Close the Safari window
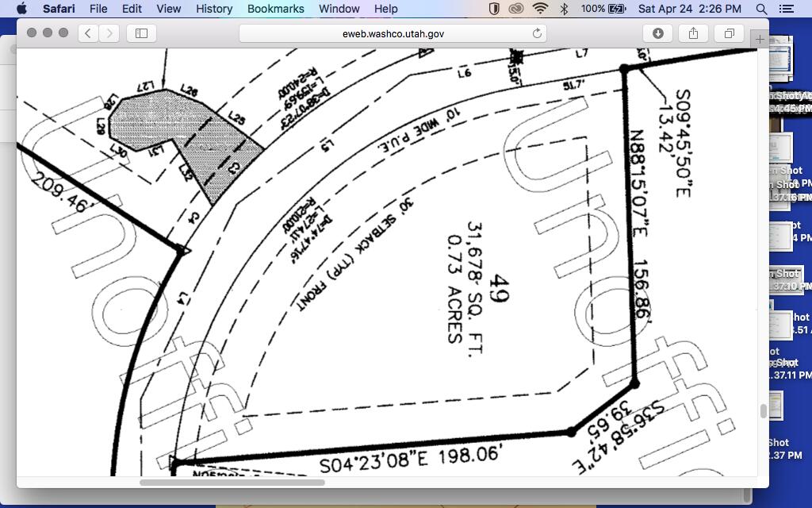Screen dimensions: 812x508 32,33
